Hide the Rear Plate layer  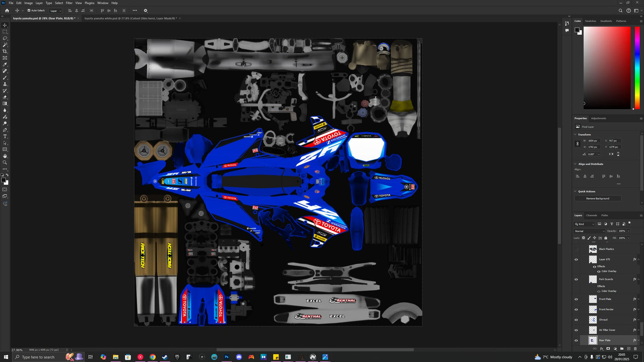point(576,340)
